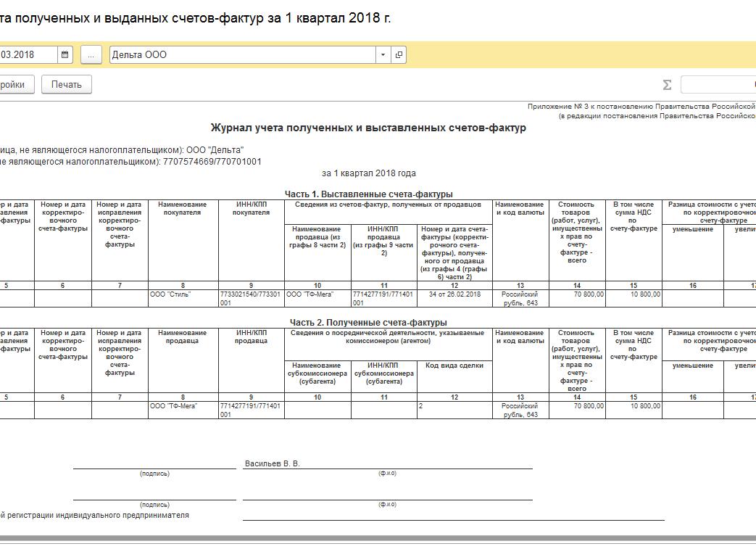Select the period text за 1 квартал 2018 года

coord(368,173)
